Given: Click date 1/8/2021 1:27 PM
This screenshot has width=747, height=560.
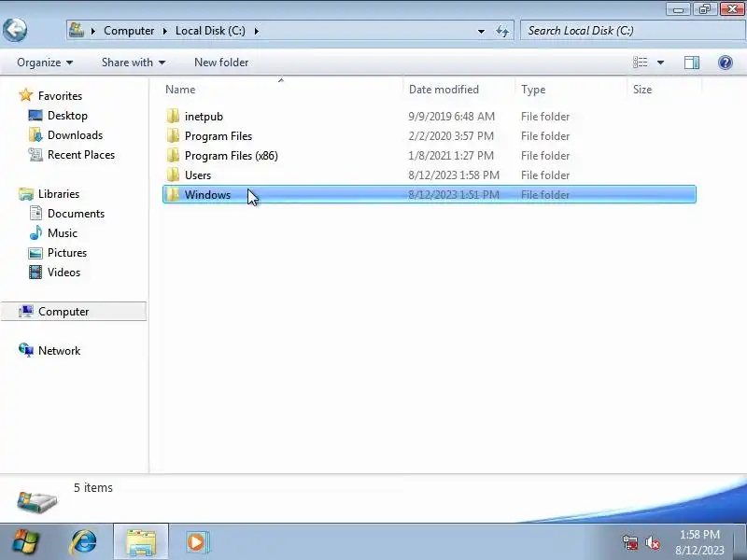Looking at the screenshot, I should 451,156.
